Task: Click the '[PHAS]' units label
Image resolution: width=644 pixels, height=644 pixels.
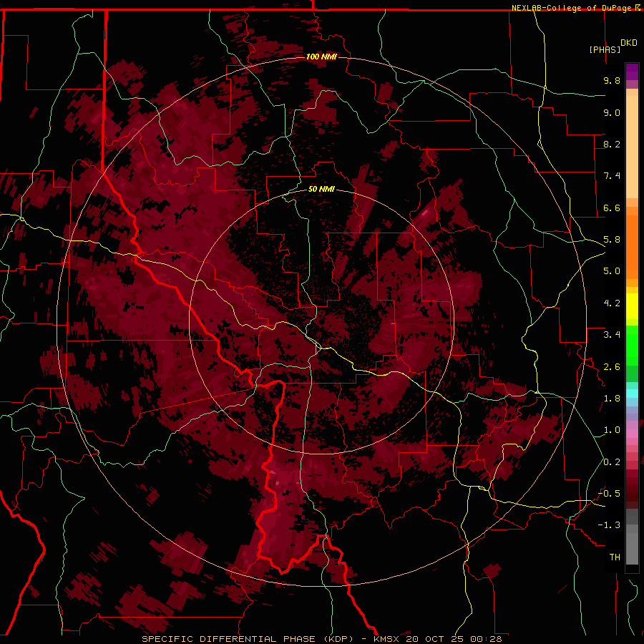Action: pos(605,49)
